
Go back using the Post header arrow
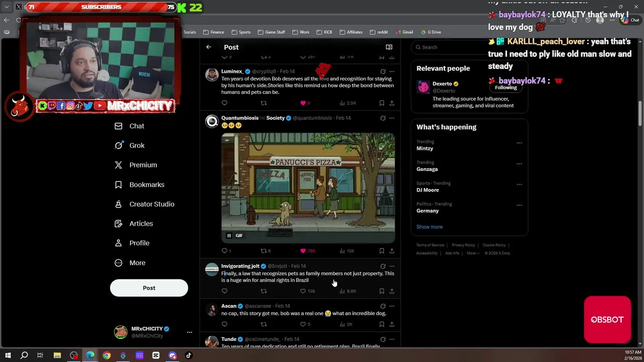[x=208, y=47]
